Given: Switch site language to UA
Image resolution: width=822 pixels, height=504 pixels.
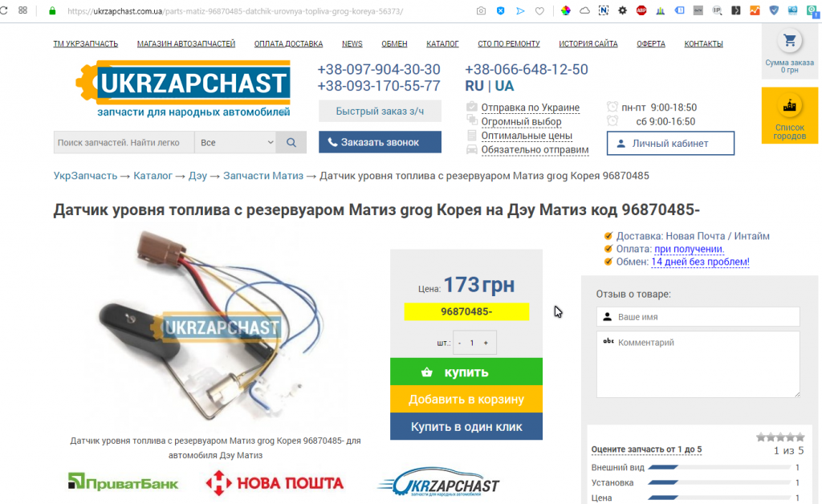Looking at the screenshot, I should click(x=504, y=86).
